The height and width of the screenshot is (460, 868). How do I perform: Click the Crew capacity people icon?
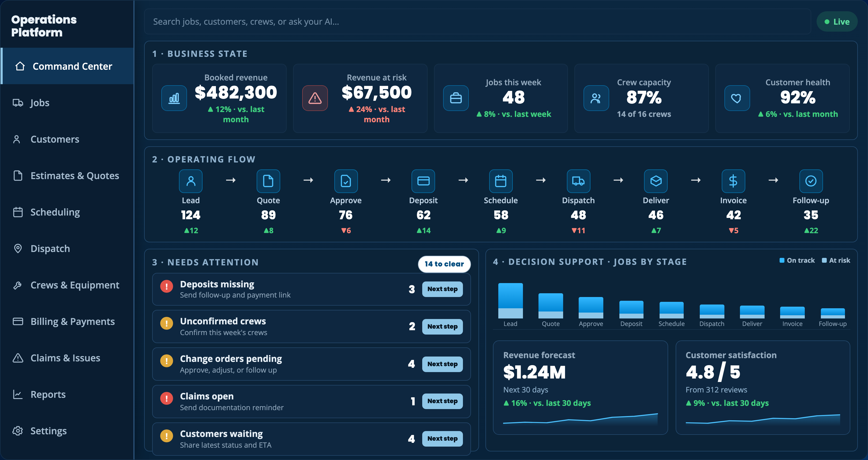point(596,98)
